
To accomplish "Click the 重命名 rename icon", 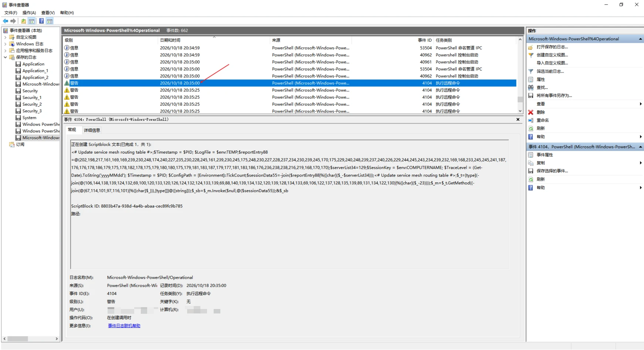I will 531,120.
